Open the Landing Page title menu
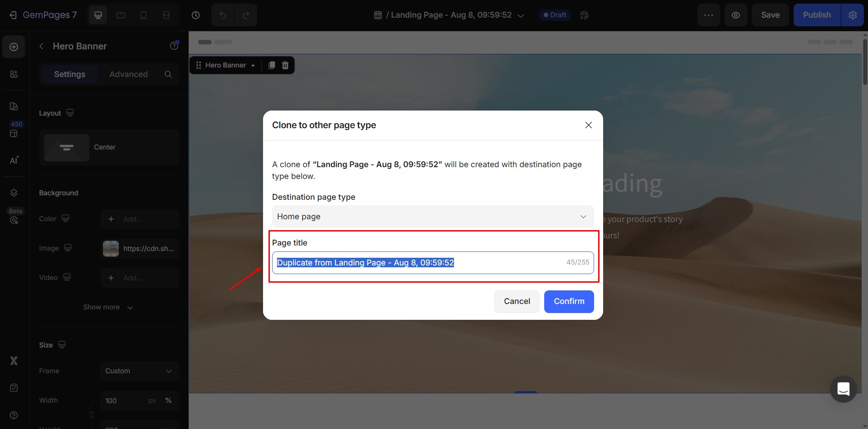 pyautogui.click(x=520, y=15)
